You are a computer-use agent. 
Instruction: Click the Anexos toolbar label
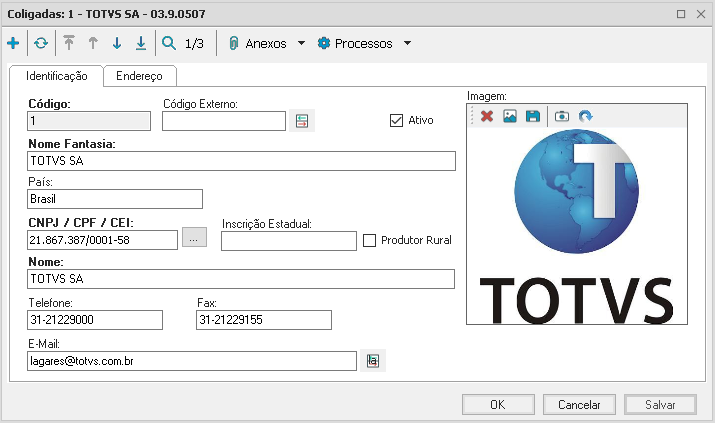pyautogui.click(x=266, y=44)
